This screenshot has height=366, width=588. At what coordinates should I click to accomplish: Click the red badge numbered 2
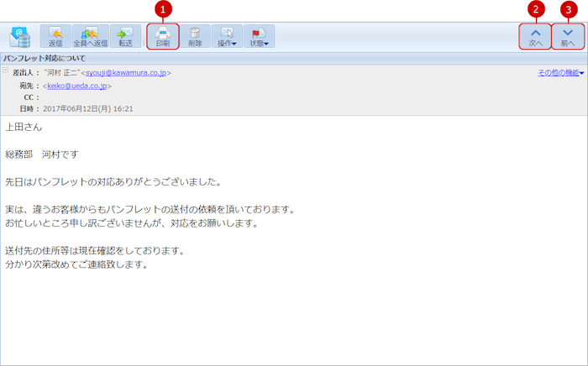[x=537, y=9]
